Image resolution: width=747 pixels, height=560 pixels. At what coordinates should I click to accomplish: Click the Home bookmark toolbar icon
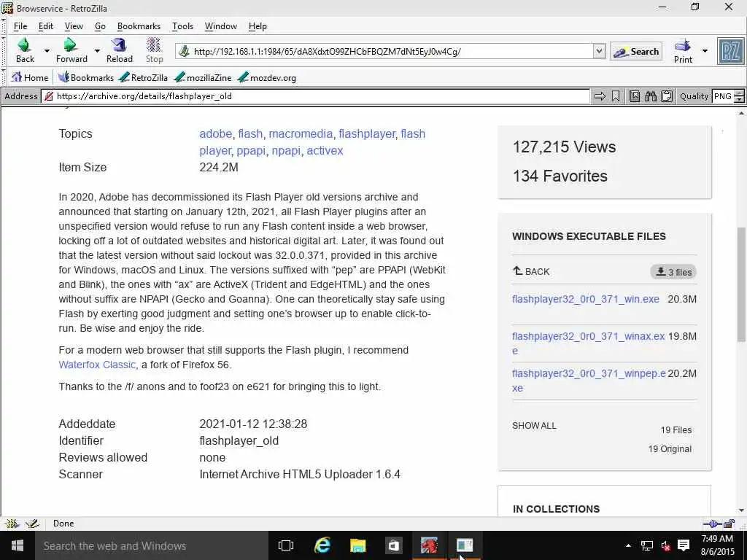(29, 77)
